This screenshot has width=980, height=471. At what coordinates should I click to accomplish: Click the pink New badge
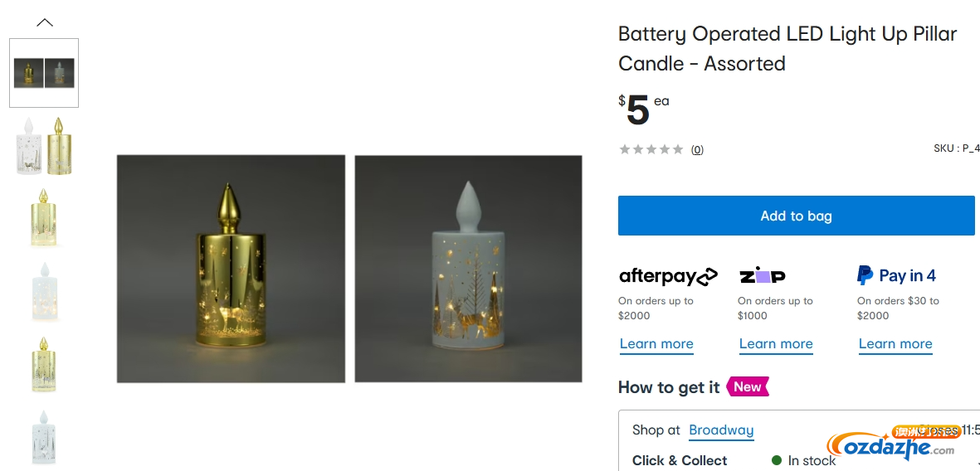click(748, 386)
